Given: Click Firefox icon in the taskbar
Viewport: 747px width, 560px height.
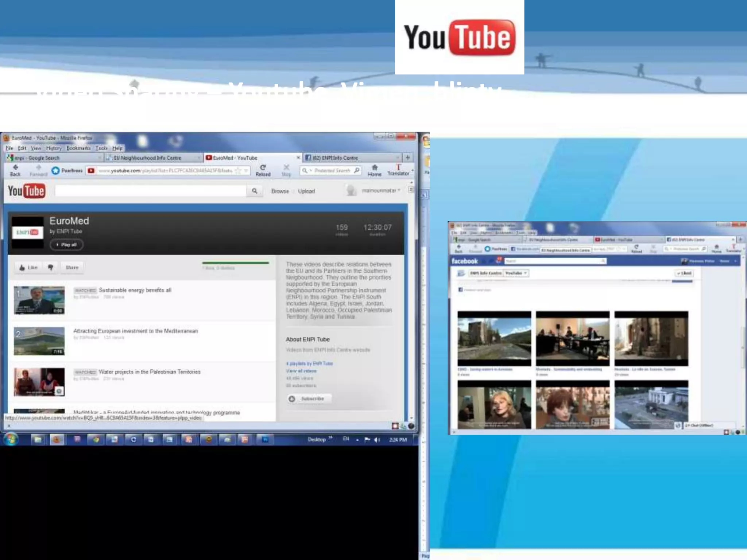Looking at the screenshot, I should [x=57, y=440].
